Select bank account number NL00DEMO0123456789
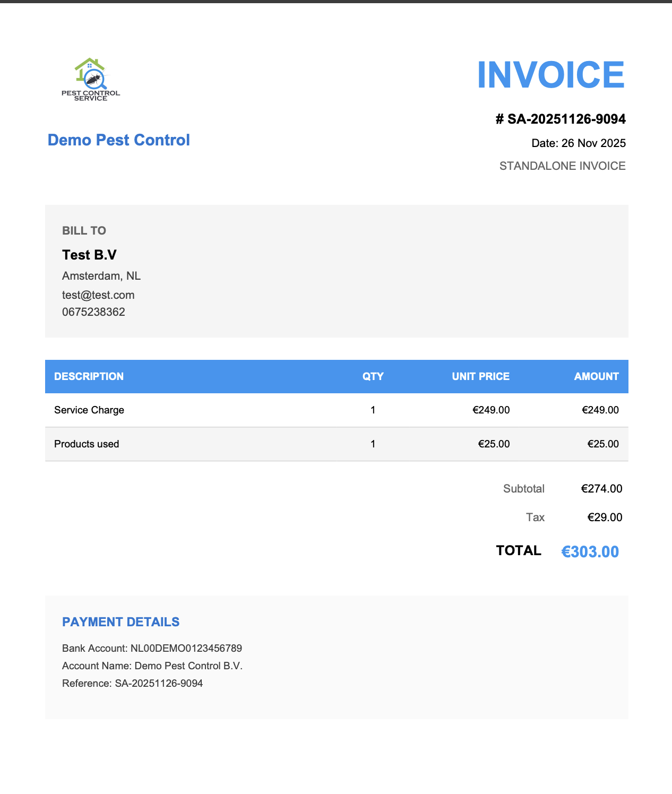The image size is (672, 794). click(x=186, y=649)
